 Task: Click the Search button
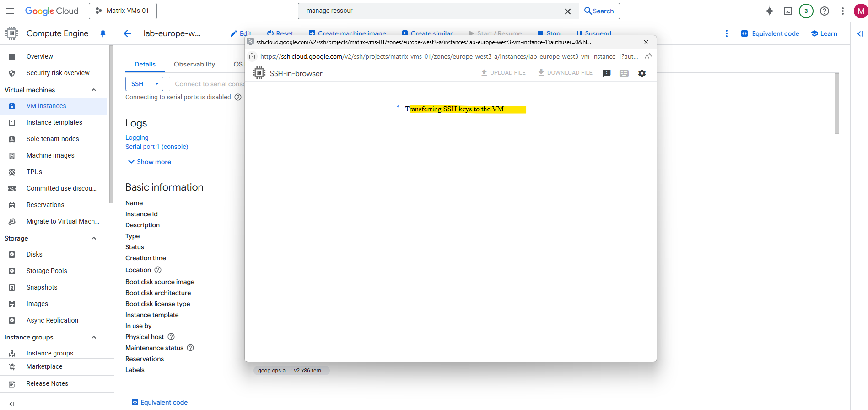[599, 11]
